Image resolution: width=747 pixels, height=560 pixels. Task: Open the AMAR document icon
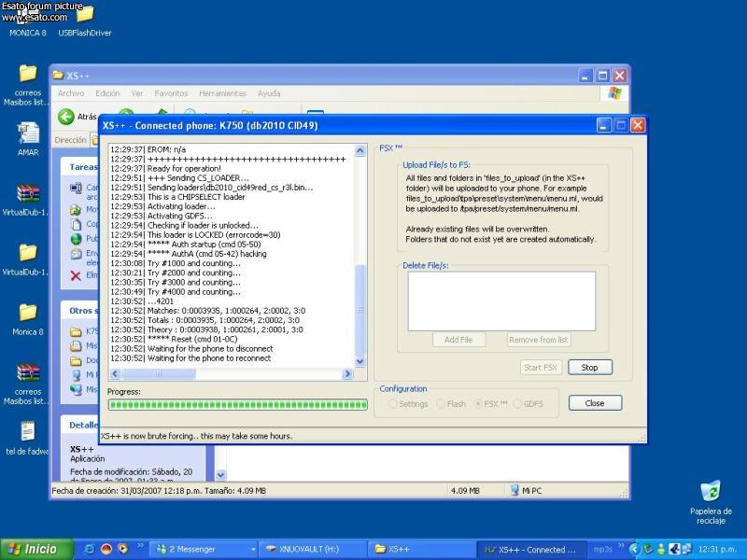click(28, 133)
